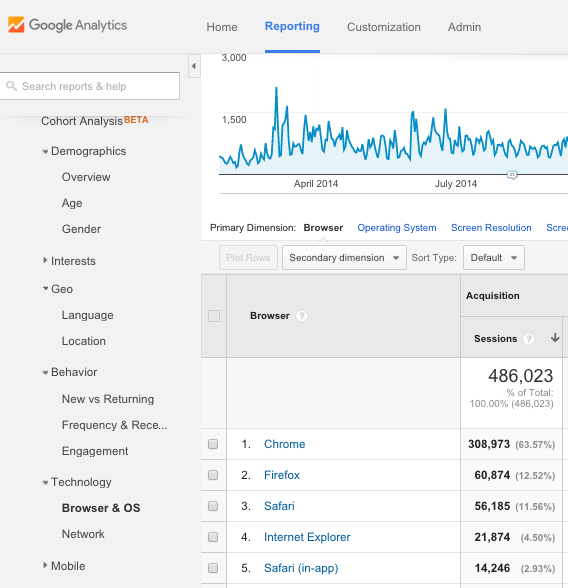Image resolution: width=568 pixels, height=588 pixels.
Task: Switch primary dimension to Screen Resolution
Action: click(x=491, y=228)
